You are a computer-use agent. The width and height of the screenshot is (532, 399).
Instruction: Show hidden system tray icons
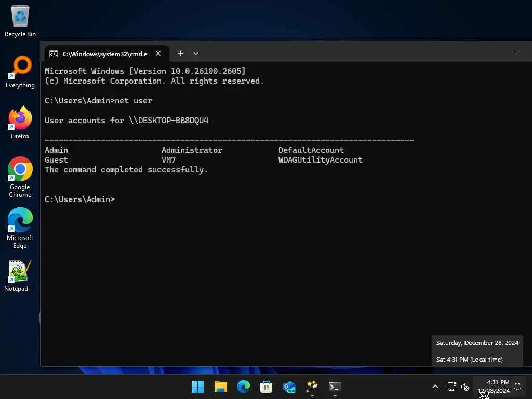coord(435,387)
